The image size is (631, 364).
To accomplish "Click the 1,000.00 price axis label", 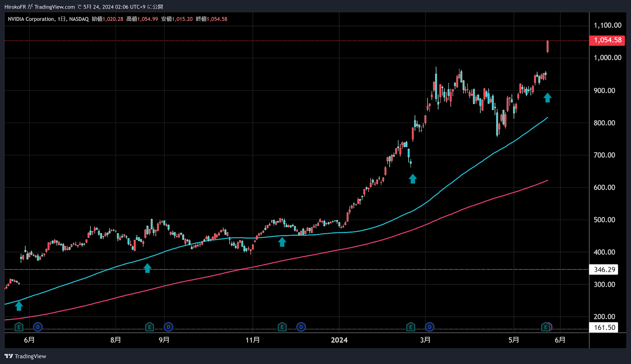I will [607, 58].
